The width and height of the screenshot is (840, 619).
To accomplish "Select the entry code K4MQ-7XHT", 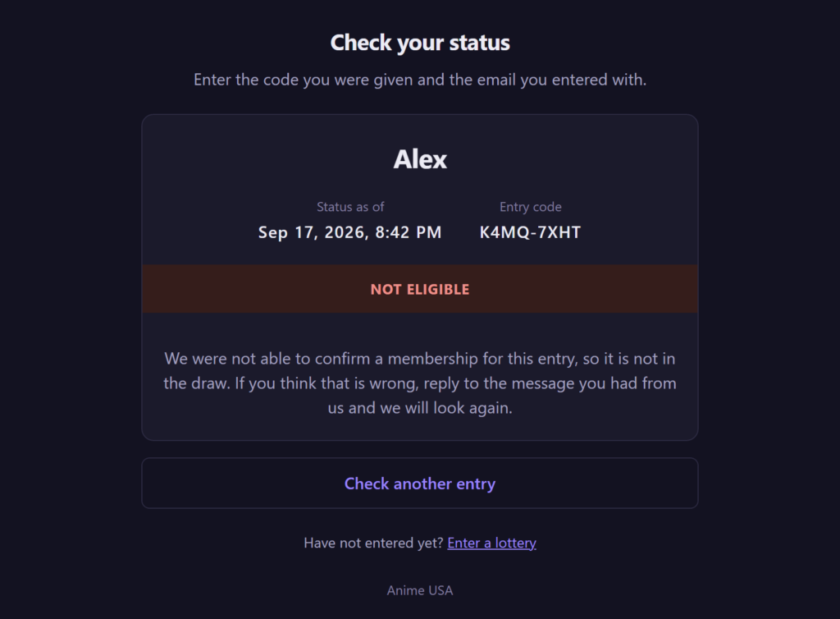I will (530, 232).
